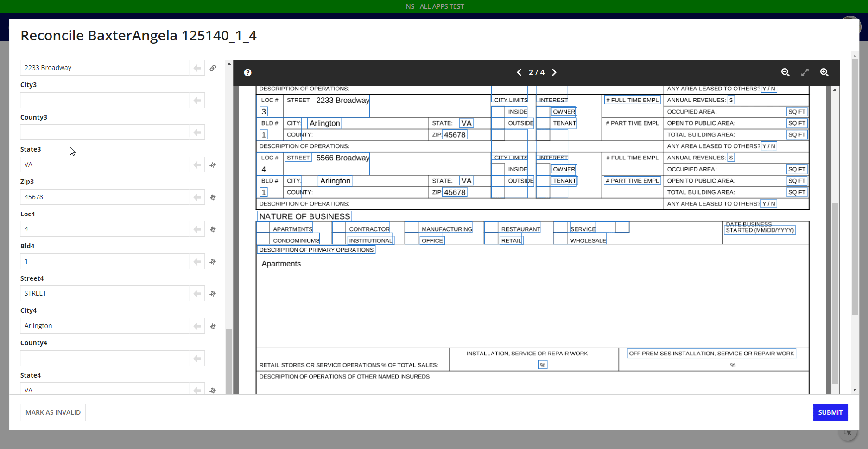Click the 2 / 4 page indicator
This screenshot has width=868, height=449.
click(537, 72)
